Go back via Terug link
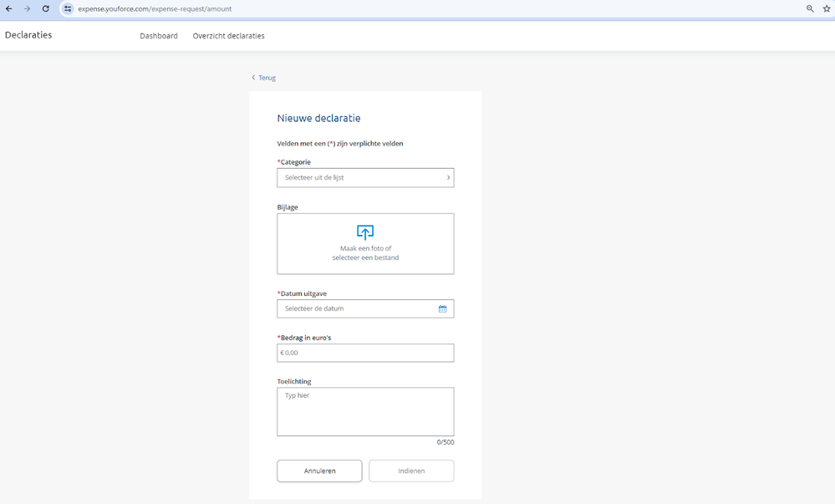 (267, 78)
